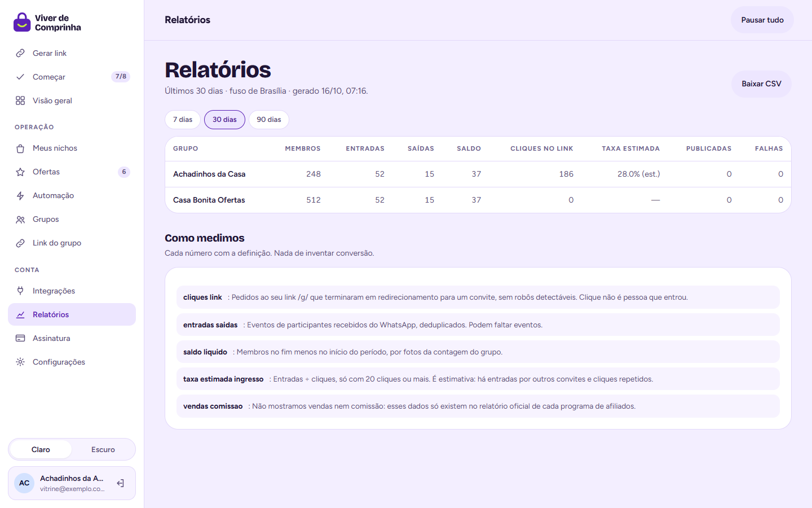Open Configurações page
The width and height of the screenshot is (812, 508).
coord(72,362)
